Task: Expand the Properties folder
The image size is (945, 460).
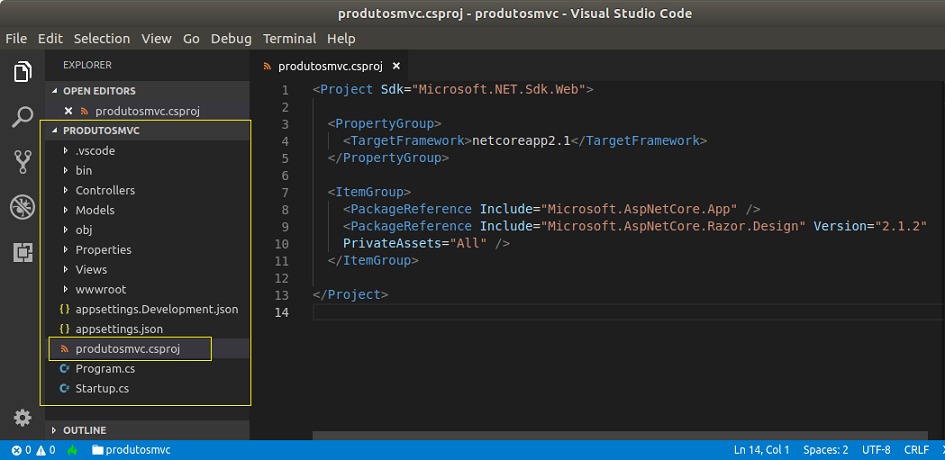Action: [66, 250]
